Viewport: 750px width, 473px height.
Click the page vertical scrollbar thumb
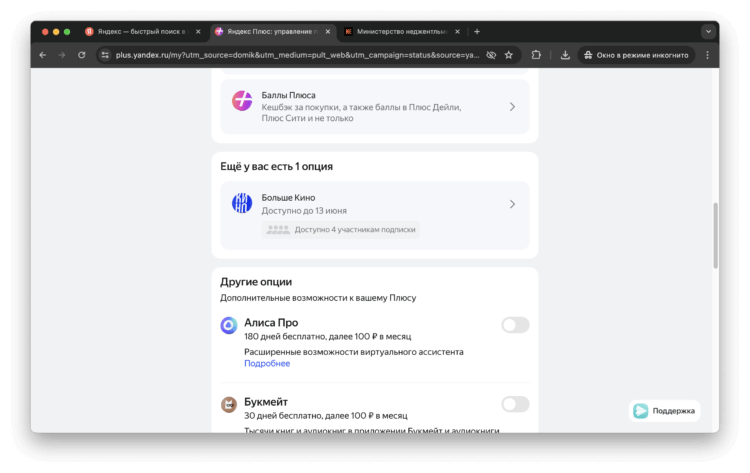coord(716,235)
